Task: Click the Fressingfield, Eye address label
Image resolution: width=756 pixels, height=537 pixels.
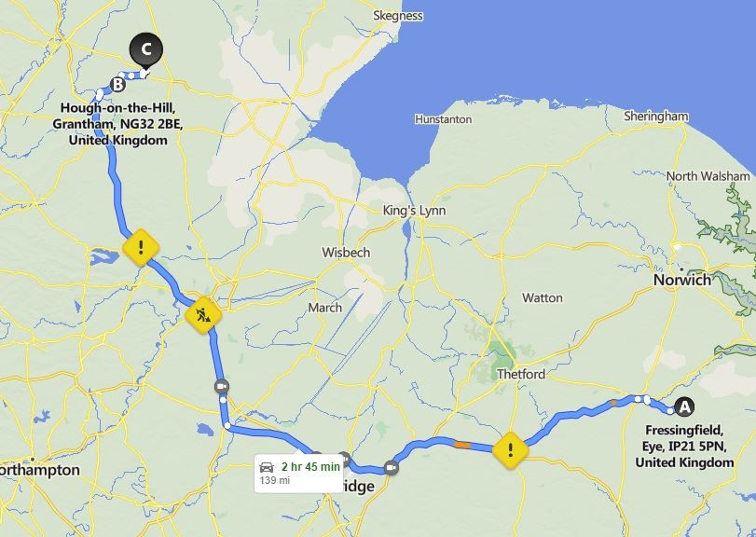Action: click(x=684, y=446)
